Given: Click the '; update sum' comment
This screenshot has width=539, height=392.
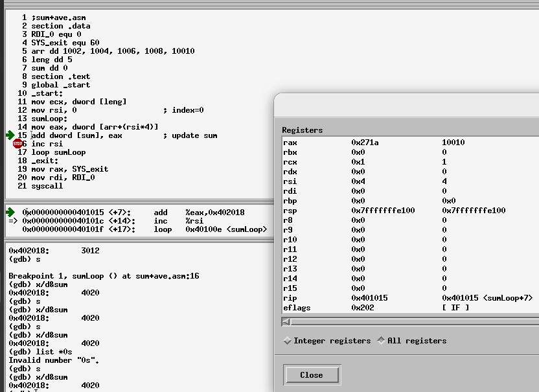Looking at the screenshot, I should click(190, 135).
